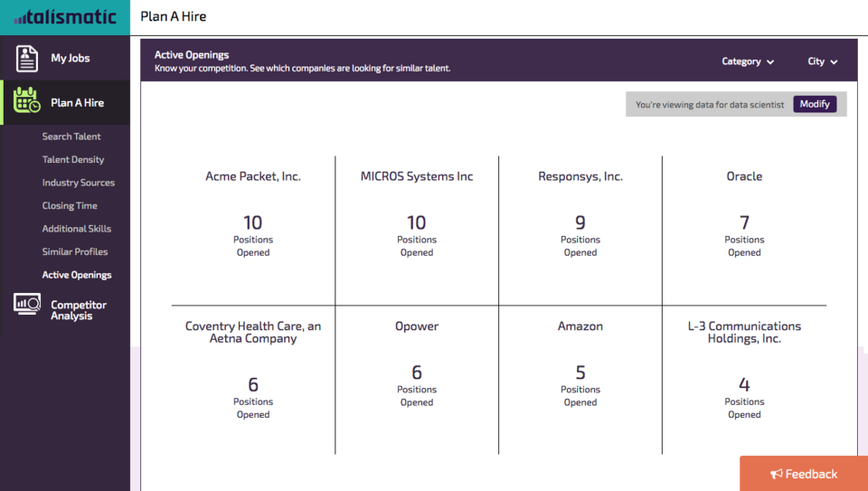868x491 pixels.
Task: Go to Search Talent
Action: click(71, 137)
